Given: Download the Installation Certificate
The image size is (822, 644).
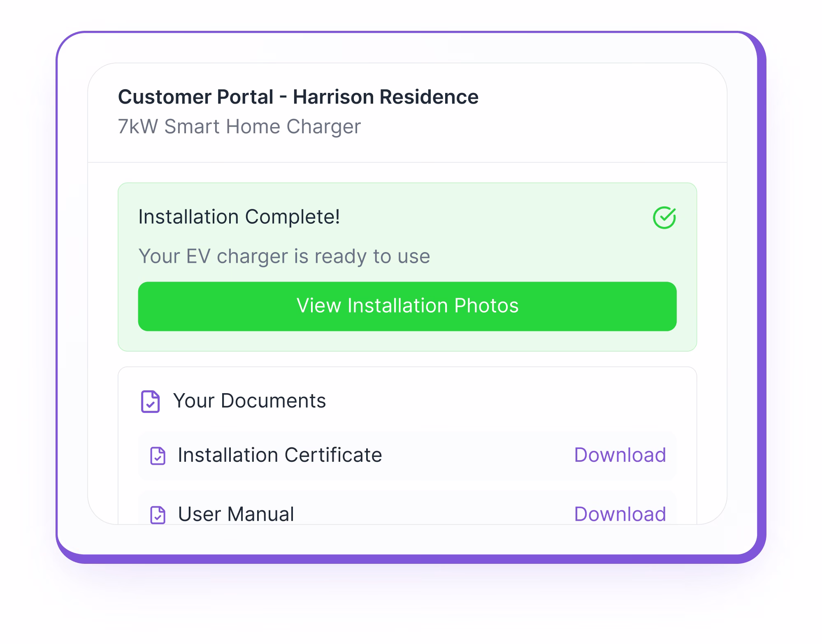Looking at the screenshot, I should point(621,455).
